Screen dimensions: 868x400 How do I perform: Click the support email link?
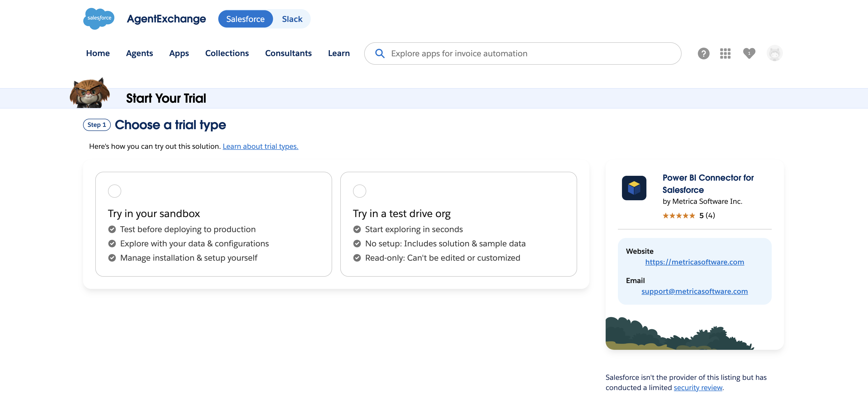(x=695, y=291)
